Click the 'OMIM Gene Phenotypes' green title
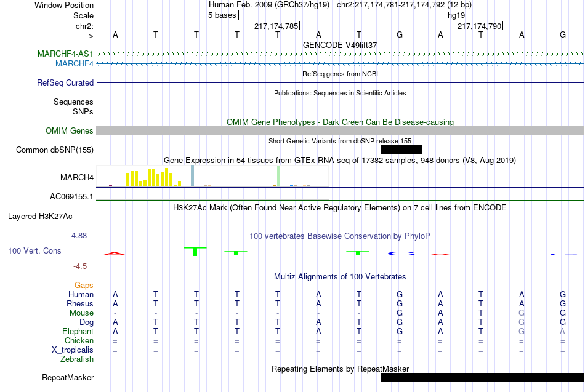 (340, 122)
